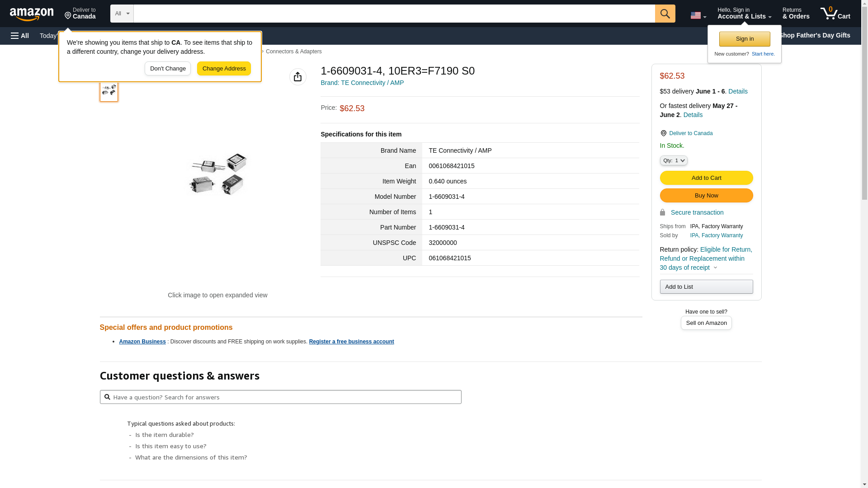This screenshot has height=488, width=868.
Task: Click the Add to Cart button
Action: pyautogui.click(x=706, y=178)
